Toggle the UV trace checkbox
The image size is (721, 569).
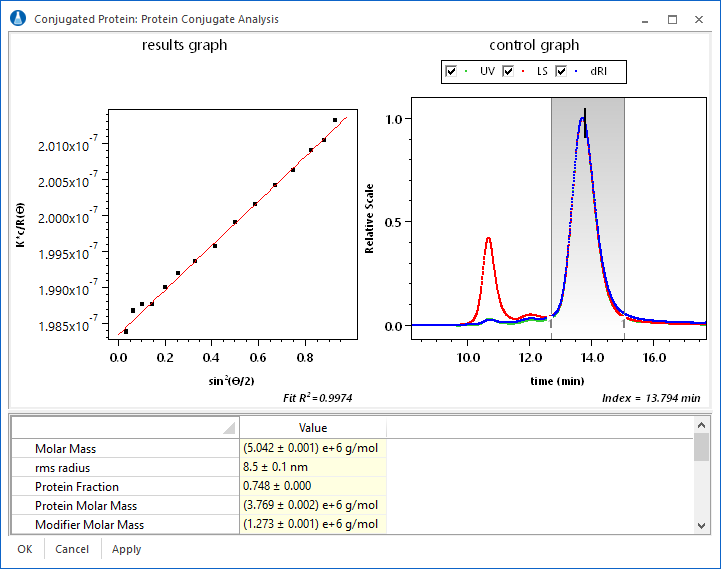click(452, 72)
